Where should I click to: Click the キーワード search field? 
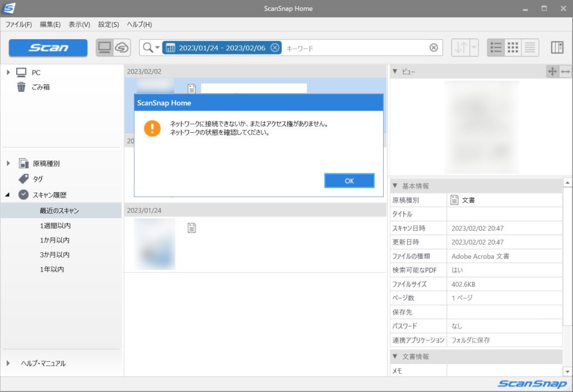355,48
